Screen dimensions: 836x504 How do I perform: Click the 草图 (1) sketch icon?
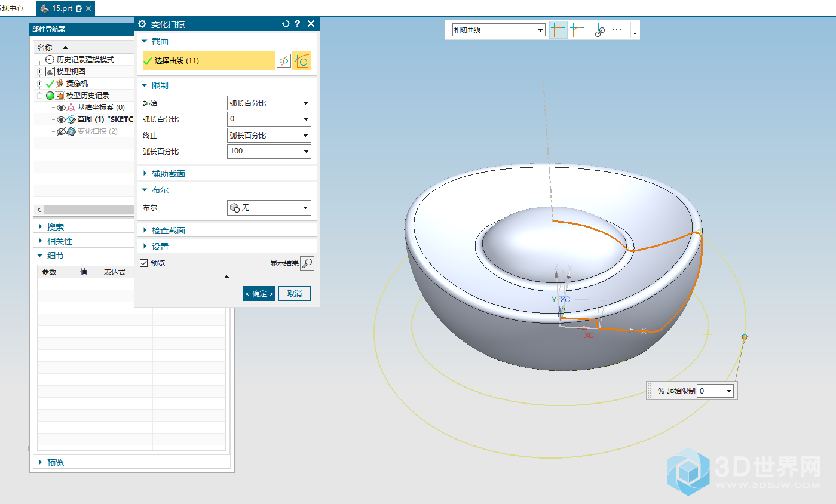71,119
